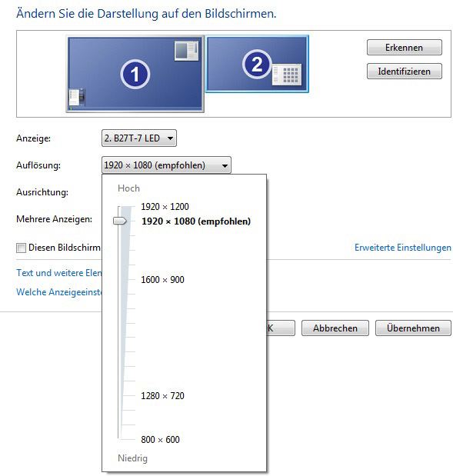Screen dimensions: 453x476
Task: Click small sidebar icon at monitor 1 bottom-left
Action: coord(77,97)
